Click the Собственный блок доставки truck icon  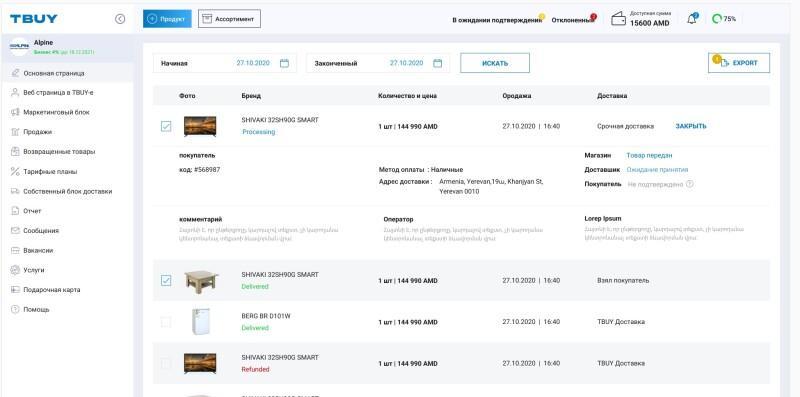[15, 191]
